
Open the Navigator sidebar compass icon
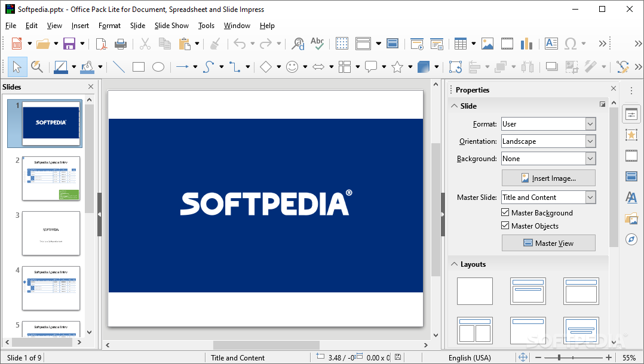(631, 239)
